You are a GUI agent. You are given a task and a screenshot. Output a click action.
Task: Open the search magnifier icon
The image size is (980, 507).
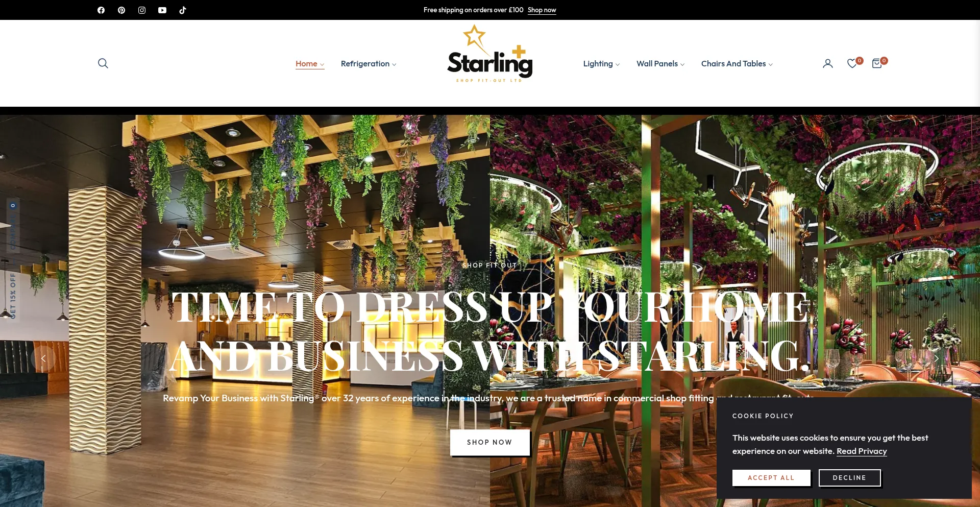click(103, 63)
